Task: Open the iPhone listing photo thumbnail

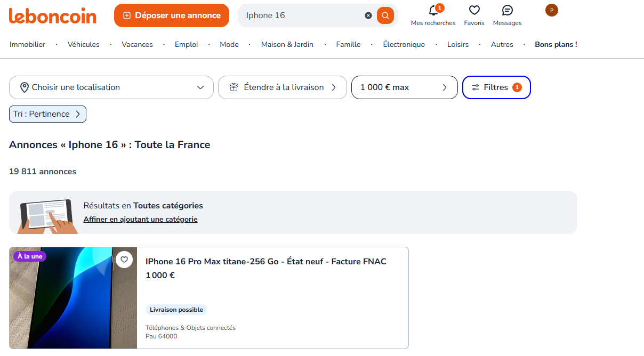Action: pos(73,297)
